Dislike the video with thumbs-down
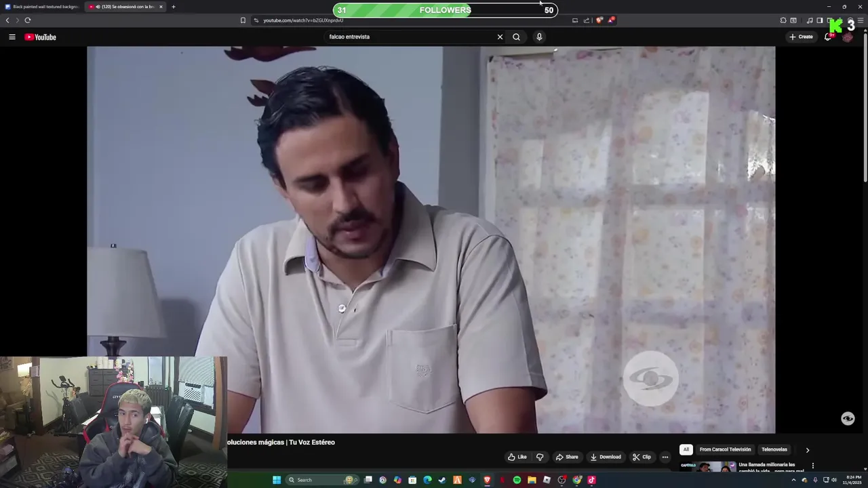Screen dimensions: 868x488 [x=540, y=457]
